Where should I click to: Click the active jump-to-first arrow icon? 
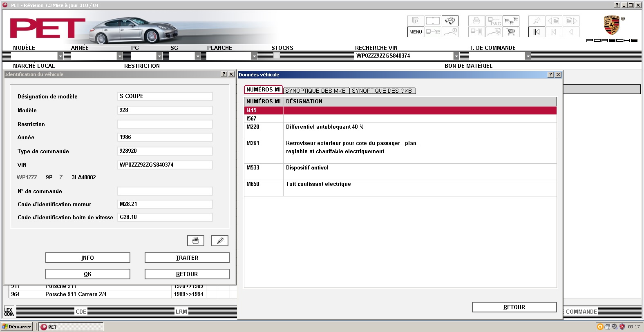click(537, 32)
